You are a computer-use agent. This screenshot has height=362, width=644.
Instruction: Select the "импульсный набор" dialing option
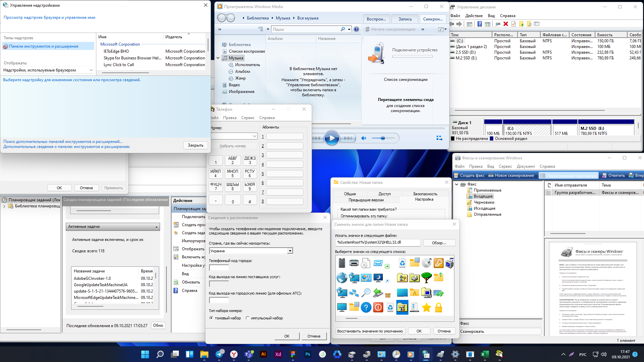[x=247, y=318]
